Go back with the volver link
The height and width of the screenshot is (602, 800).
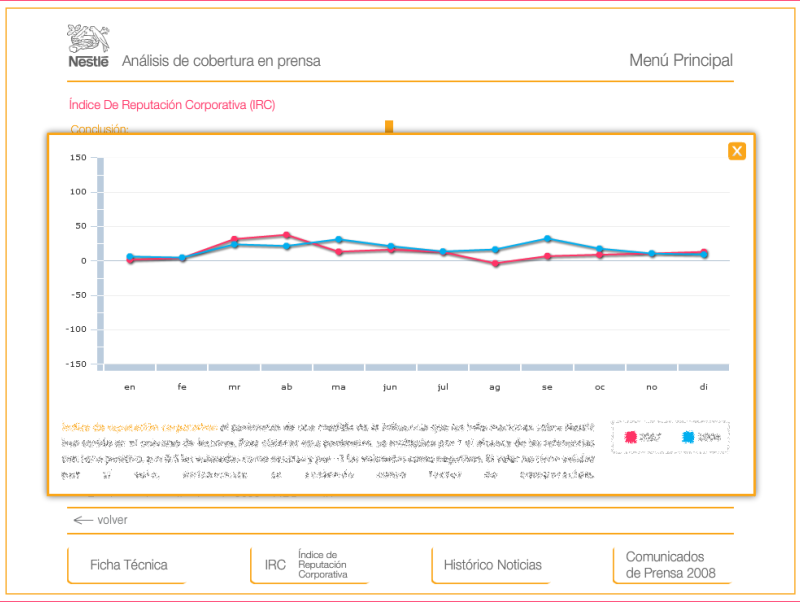[x=101, y=520]
